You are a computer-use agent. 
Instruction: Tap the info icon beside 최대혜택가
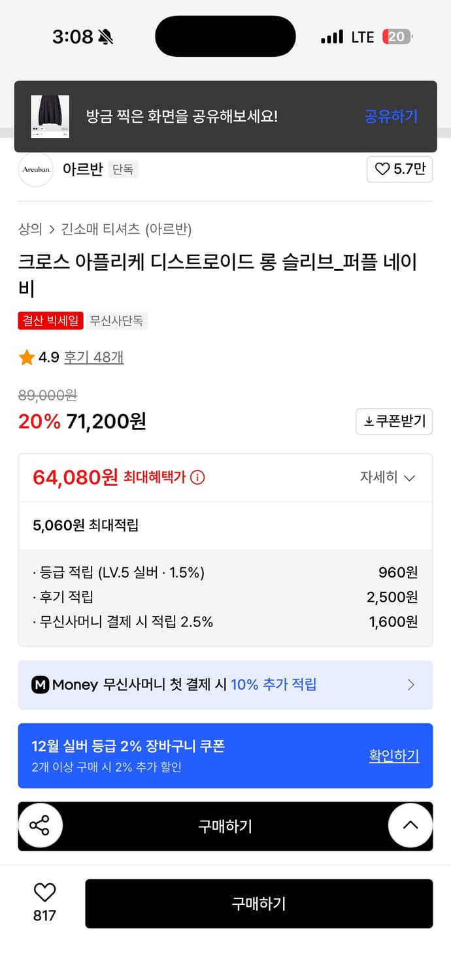[x=198, y=476]
